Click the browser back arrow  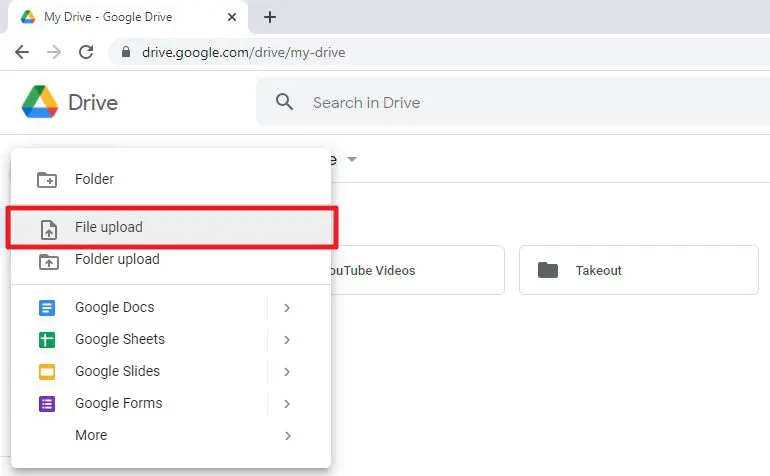[x=22, y=52]
